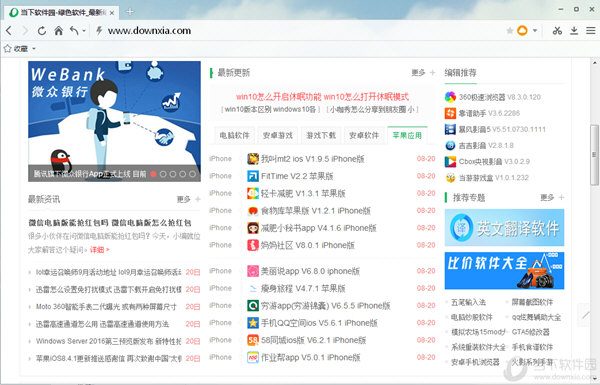Open the scissors screenshot tool
This screenshot has height=385, width=600.
(557, 31)
